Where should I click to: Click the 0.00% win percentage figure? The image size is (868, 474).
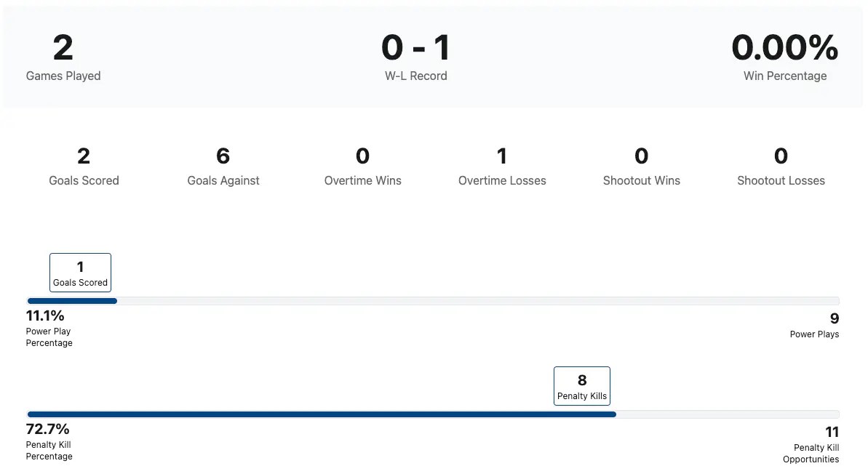784,48
